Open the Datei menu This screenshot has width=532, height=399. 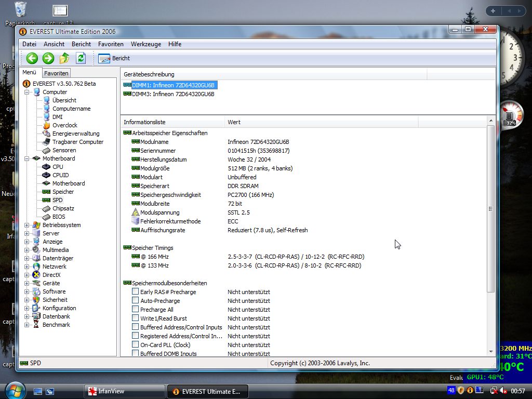(29, 44)
